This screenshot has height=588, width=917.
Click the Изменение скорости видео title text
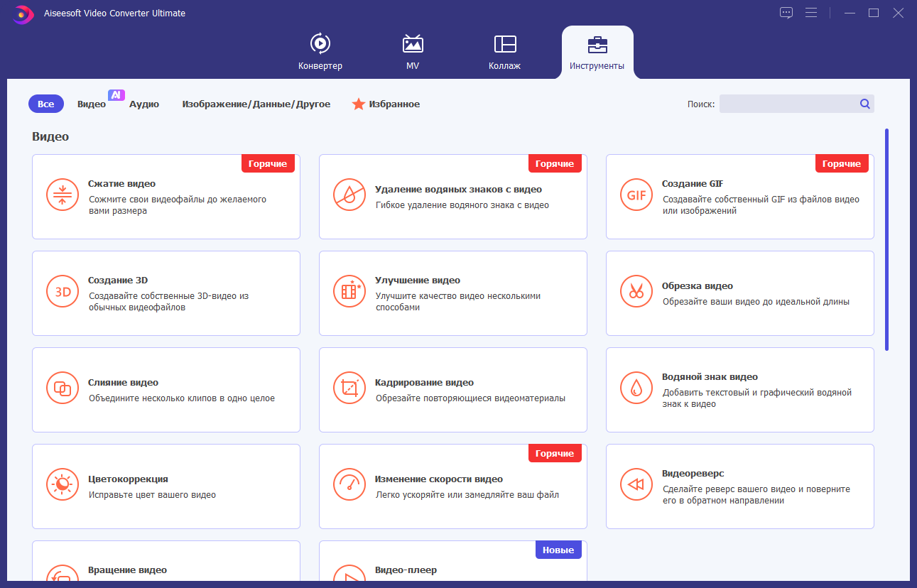click(x=439, y=479)
